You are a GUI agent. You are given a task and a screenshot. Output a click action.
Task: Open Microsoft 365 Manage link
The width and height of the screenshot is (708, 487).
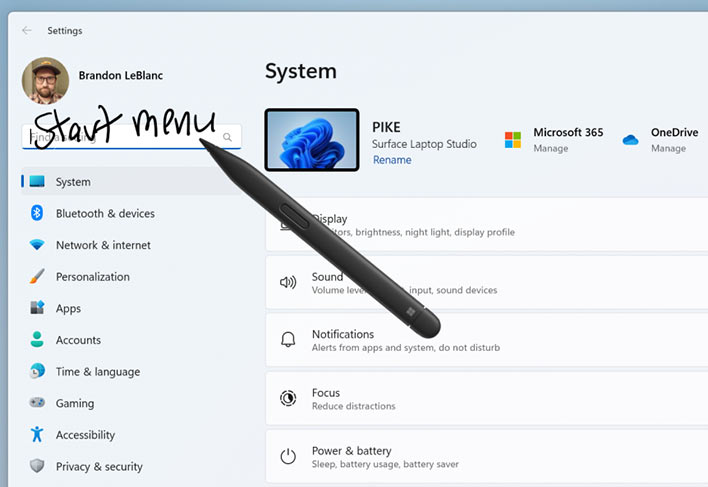point(550,148)
